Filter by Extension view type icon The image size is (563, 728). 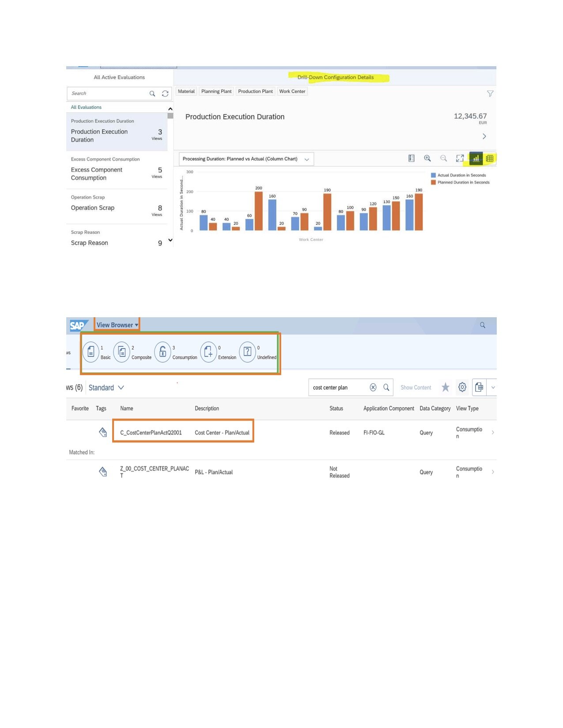pyautogui.click(x=208, y=352)
